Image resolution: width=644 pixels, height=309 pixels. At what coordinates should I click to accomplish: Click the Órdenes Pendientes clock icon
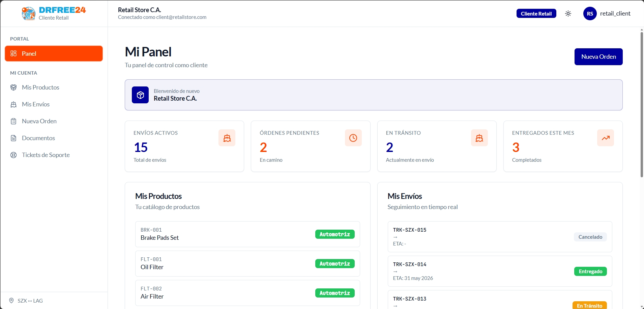[353, 138]
